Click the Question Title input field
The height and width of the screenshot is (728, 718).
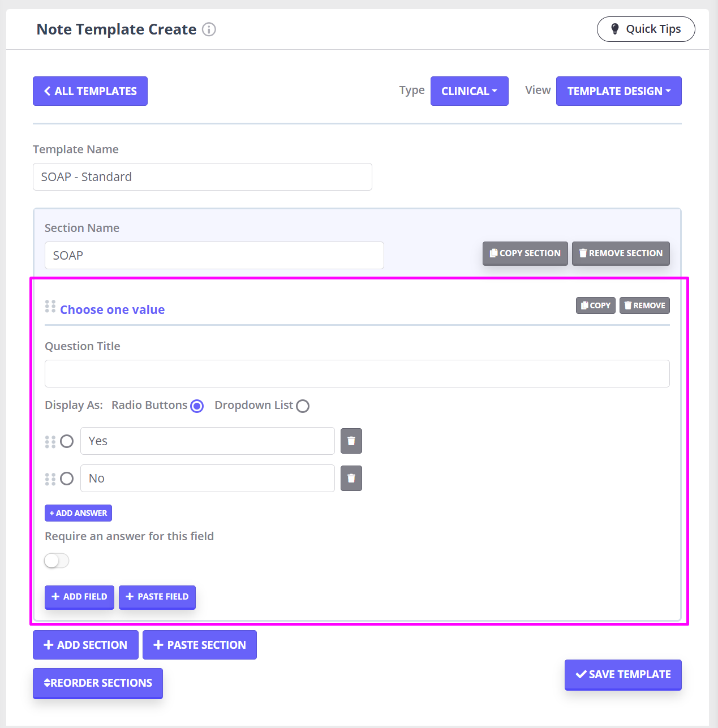point(357,374)
